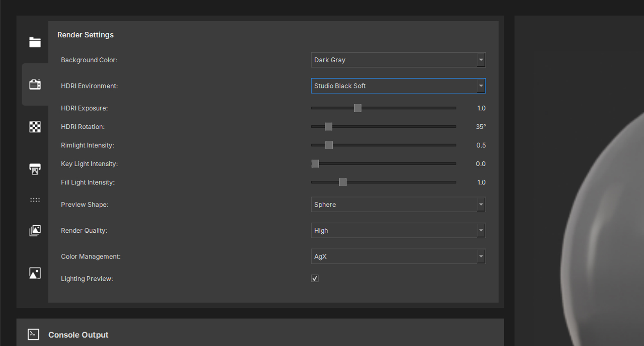Click the Fill Light Intensity value 1.0
Screen dimensions: 644x346
coord(481,182)
